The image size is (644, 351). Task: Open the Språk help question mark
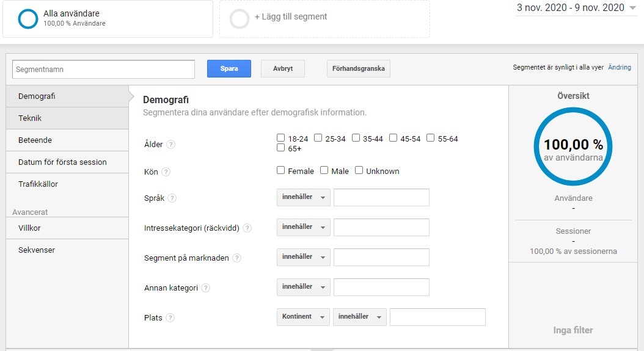click(x=172, y=198)
